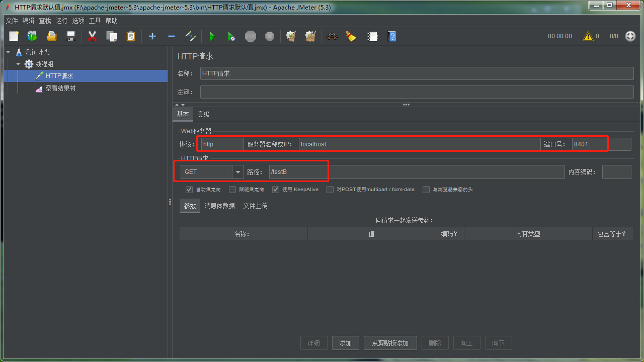The width and height of the screenshot is (644, 362).
Task: Click the Copy toolbar icon
Action: coord(112,36)
